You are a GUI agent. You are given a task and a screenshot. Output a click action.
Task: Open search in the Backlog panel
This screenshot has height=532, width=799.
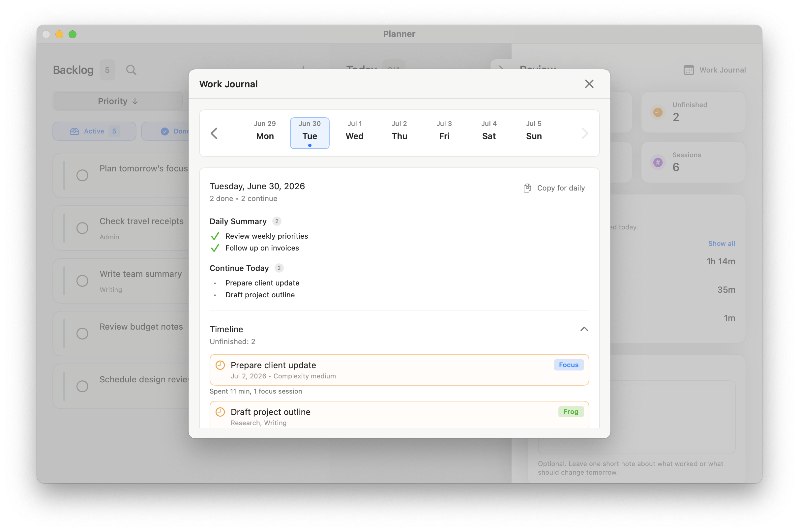pyautogui.click(x=131, y=70)
